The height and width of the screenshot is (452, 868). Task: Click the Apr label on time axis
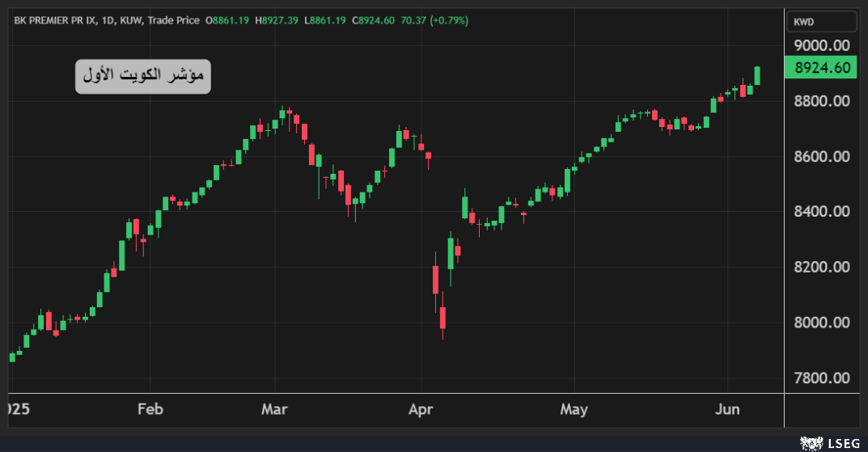(421, 409)
